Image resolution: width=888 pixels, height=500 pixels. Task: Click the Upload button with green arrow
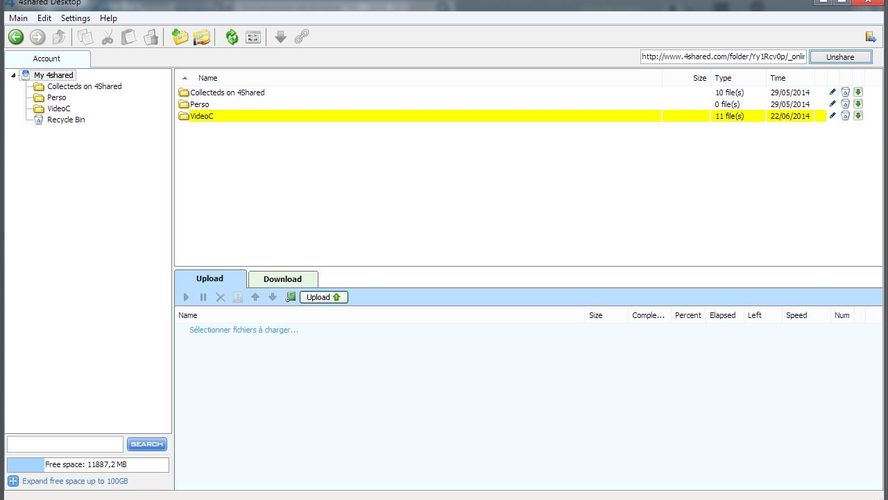(323, 297)
